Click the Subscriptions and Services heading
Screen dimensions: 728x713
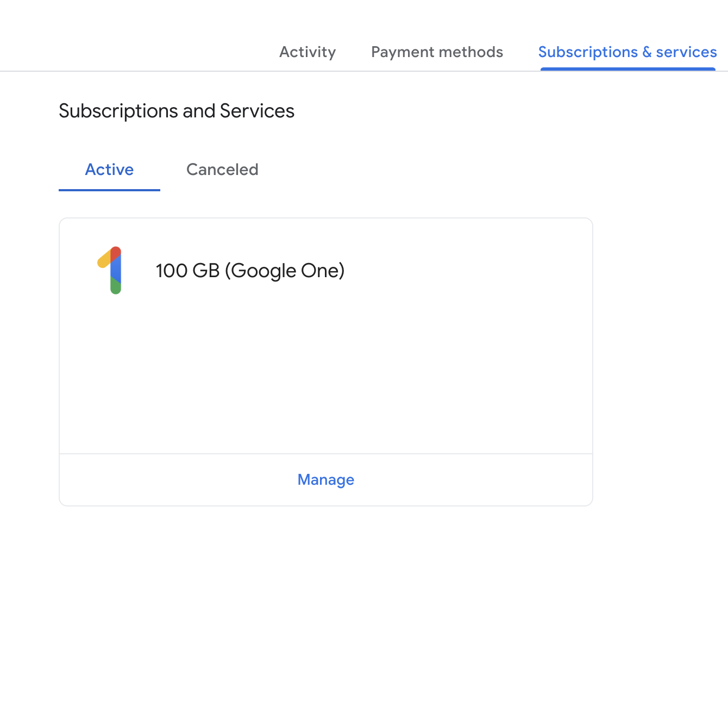(177, 111)
